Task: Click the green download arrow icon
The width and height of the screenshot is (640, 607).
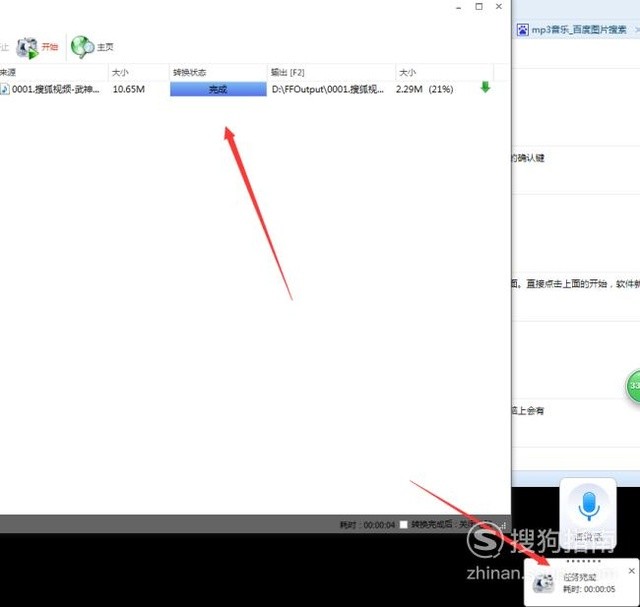Action: [485, 87]
